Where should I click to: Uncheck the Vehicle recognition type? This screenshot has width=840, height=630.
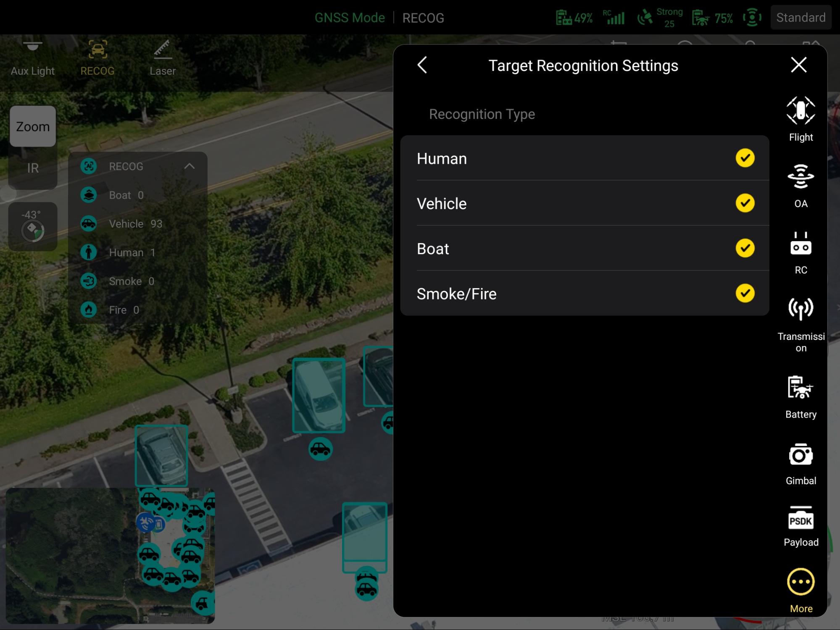[x=745, y=203]
